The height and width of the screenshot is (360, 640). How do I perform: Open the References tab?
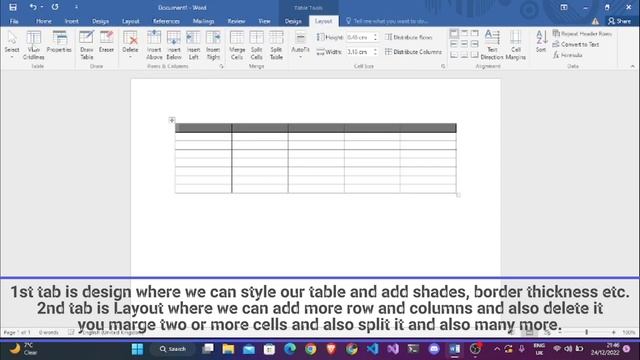166,21
